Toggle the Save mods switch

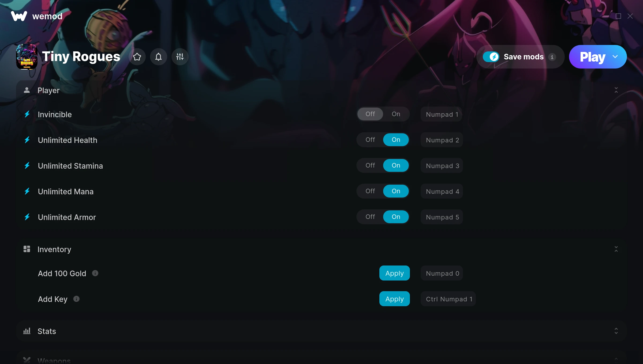pos(491,57)
